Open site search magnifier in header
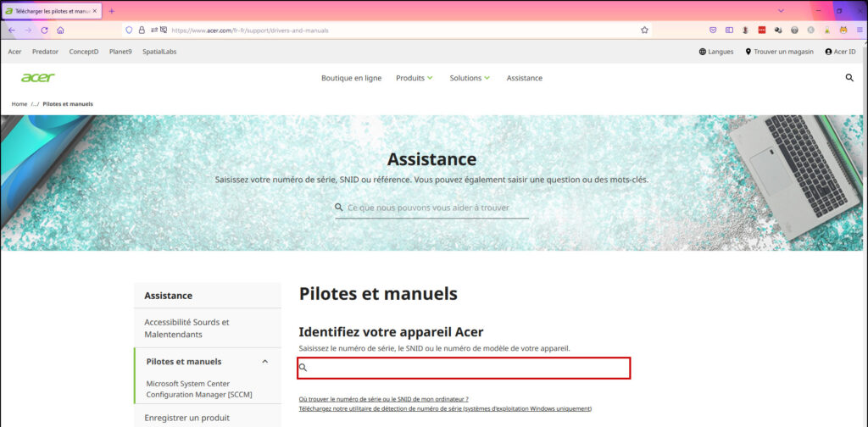Image resolution: width=868 pixels, height=427 pixels. (849, 78)
